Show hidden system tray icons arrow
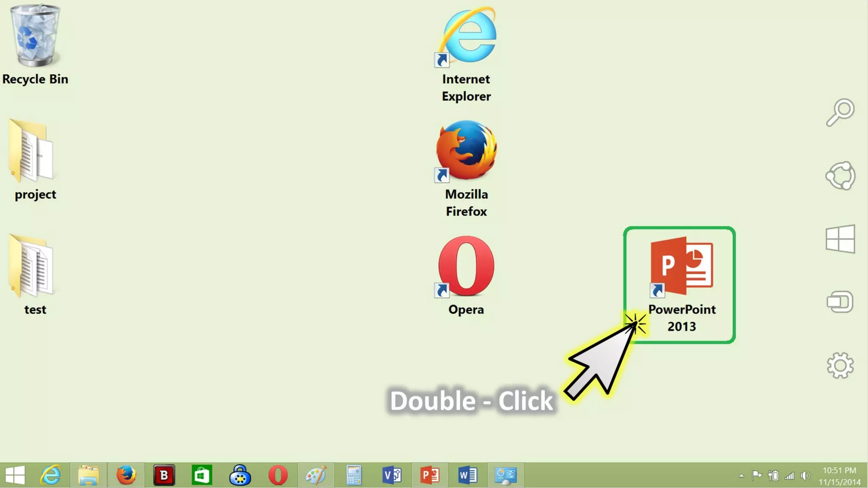The image size is (868, 488). tap(741, 476)
